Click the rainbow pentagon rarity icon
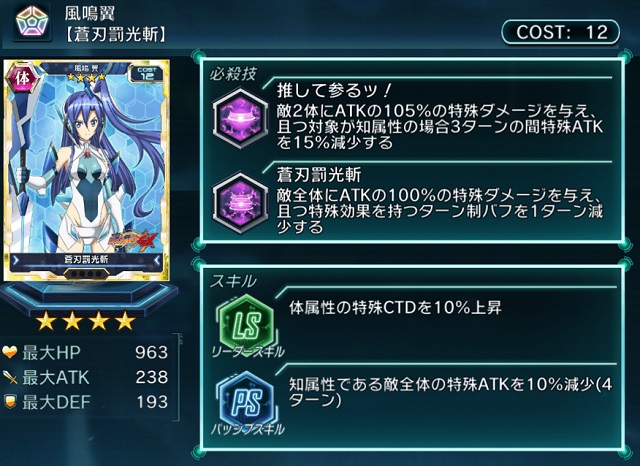The image size is (640, 466). [32, 20]
